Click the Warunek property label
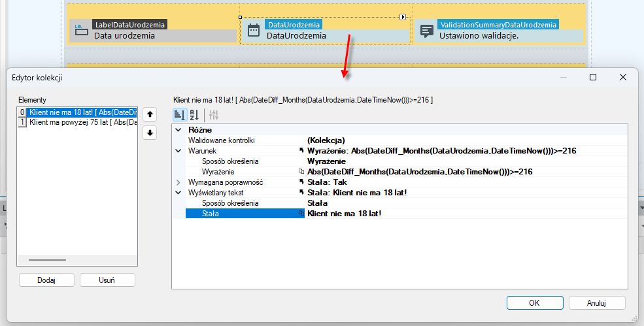This screenshot has height=326, width=644. [202, 151]
